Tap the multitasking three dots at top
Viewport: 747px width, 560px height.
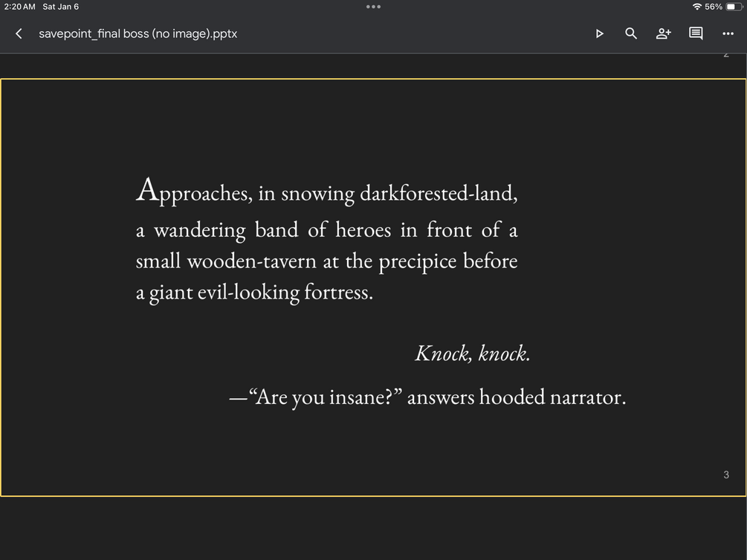coord(373,7)
